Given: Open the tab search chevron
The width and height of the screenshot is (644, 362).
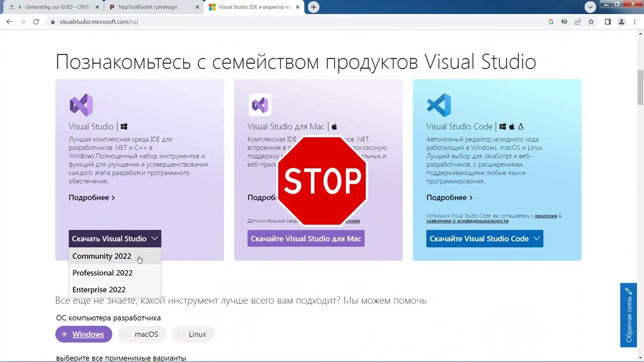Looking at the screenshot, I should tap(591, 7).
